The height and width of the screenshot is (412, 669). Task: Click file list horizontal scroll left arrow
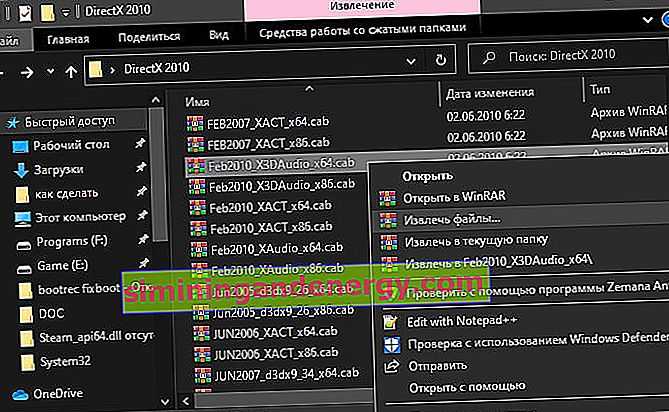click(x=186, y=401)
